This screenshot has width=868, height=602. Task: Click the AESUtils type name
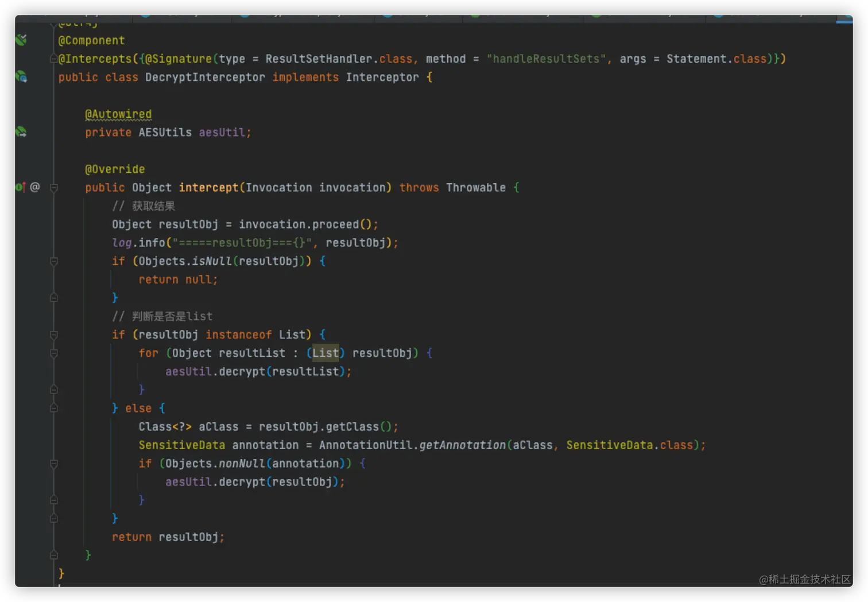click(x=165, y=132)
